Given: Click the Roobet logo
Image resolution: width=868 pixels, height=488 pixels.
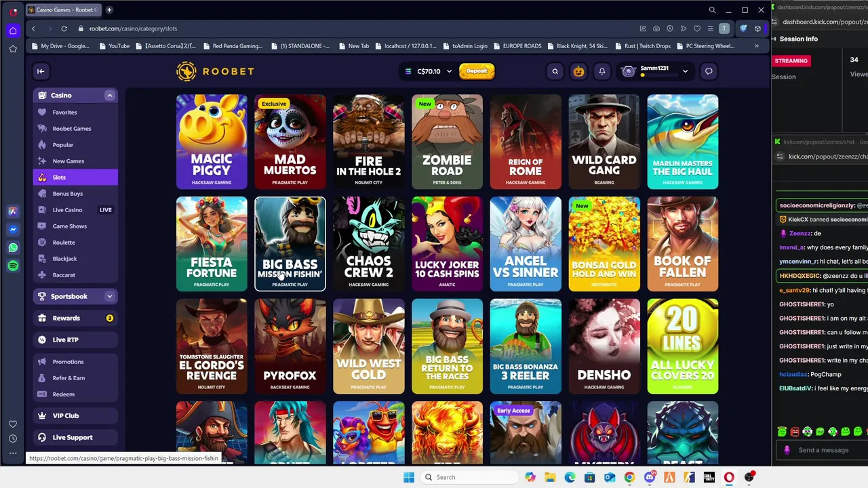Looking at the screenshot, I should [x=215, y=71].
